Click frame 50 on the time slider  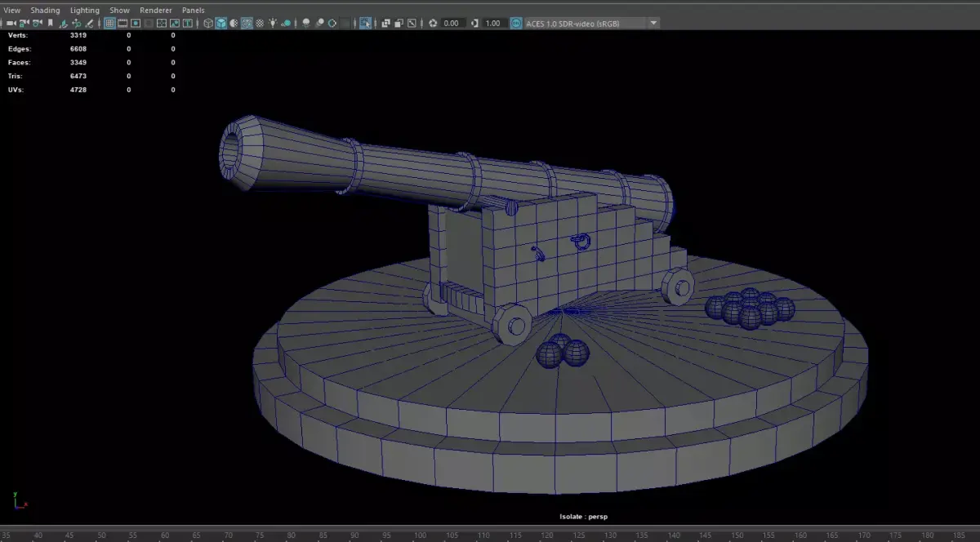pyautogui.click(x=101, y=535)
